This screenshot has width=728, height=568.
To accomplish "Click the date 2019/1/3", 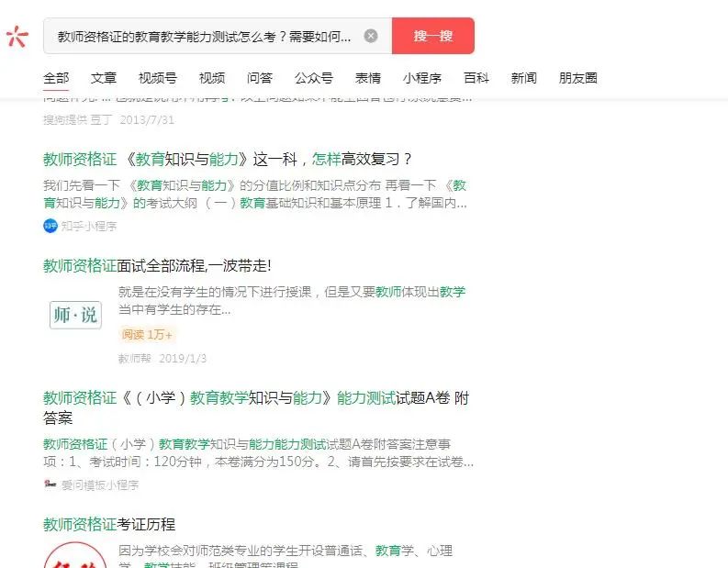I will 183,358.
